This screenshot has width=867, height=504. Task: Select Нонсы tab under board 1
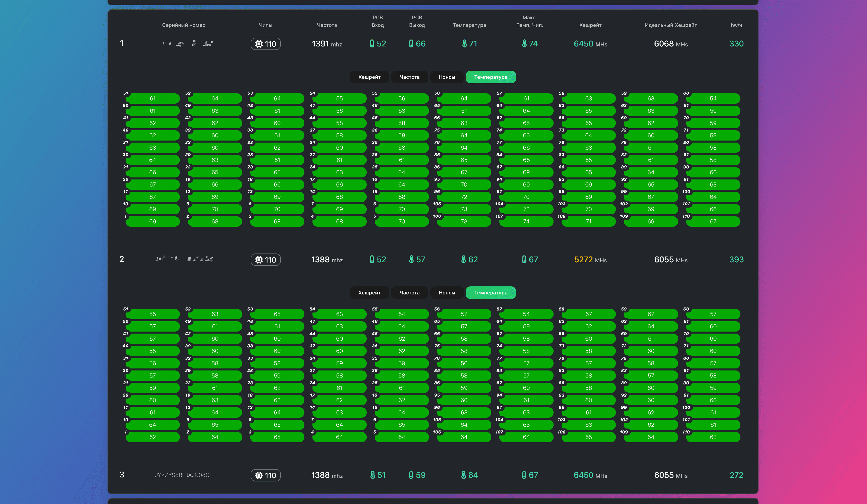click(447, 77)
